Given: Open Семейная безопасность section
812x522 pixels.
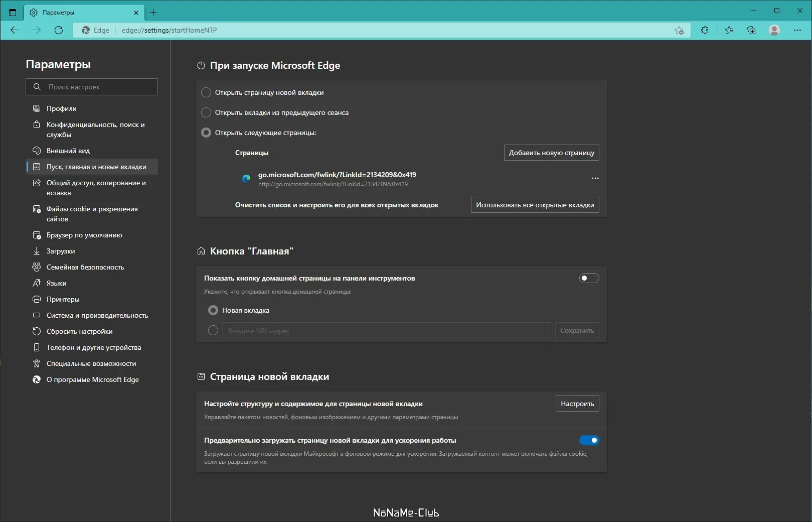Looking at the screenshot, I should pos(92,267).
